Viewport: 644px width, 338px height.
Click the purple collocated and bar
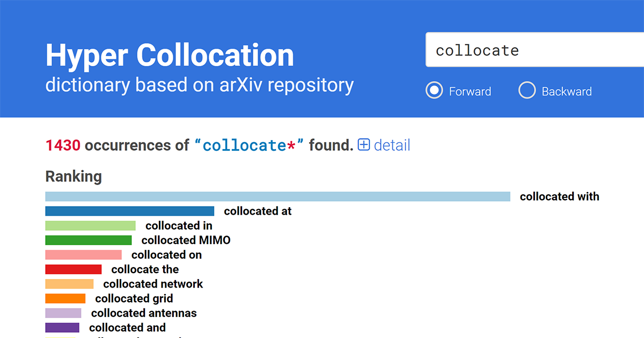point(62,327)
